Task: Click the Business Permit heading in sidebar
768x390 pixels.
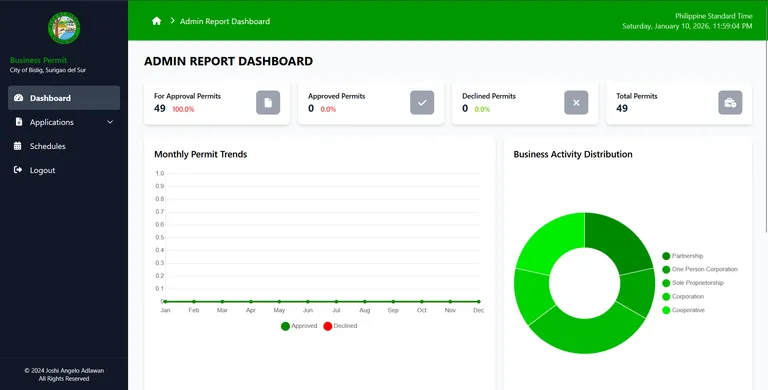Action: 38,60
